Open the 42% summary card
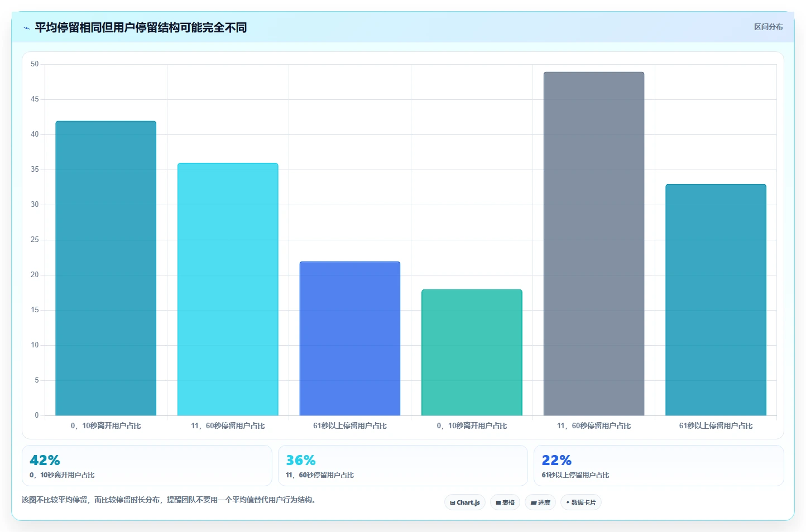The width and height of the screenshot is (806, 532). [147, 466]
